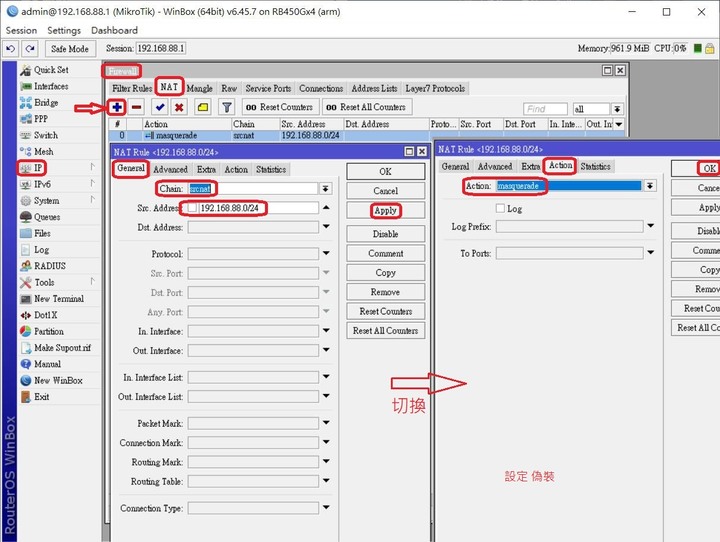Screen dimensions: 720x542
Task: Click Apply in left NAT Rule window
Action: click(x=385, y=210)
